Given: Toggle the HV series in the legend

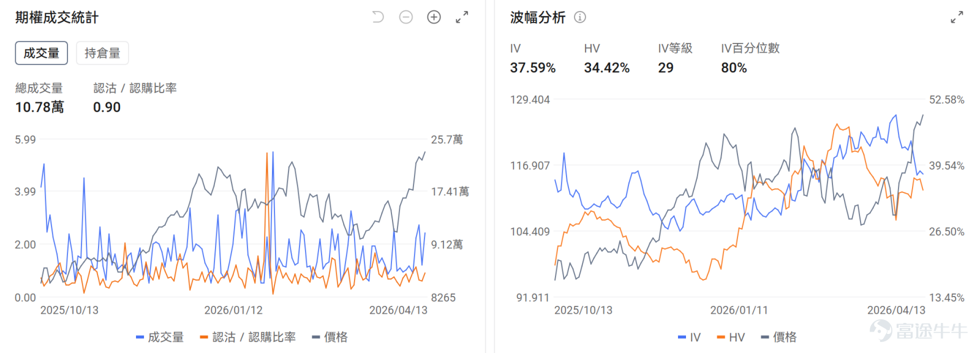Looking at the screenshot, I should (731, 337).
